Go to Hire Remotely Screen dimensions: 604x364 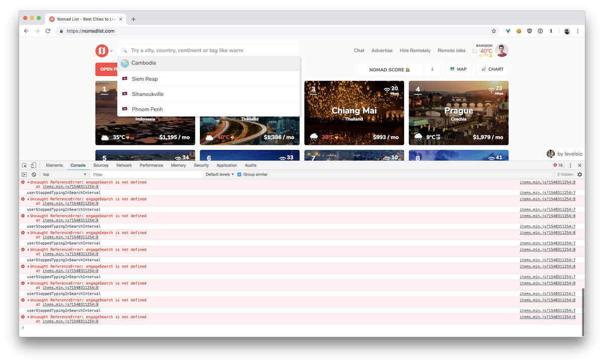point(415,50)
